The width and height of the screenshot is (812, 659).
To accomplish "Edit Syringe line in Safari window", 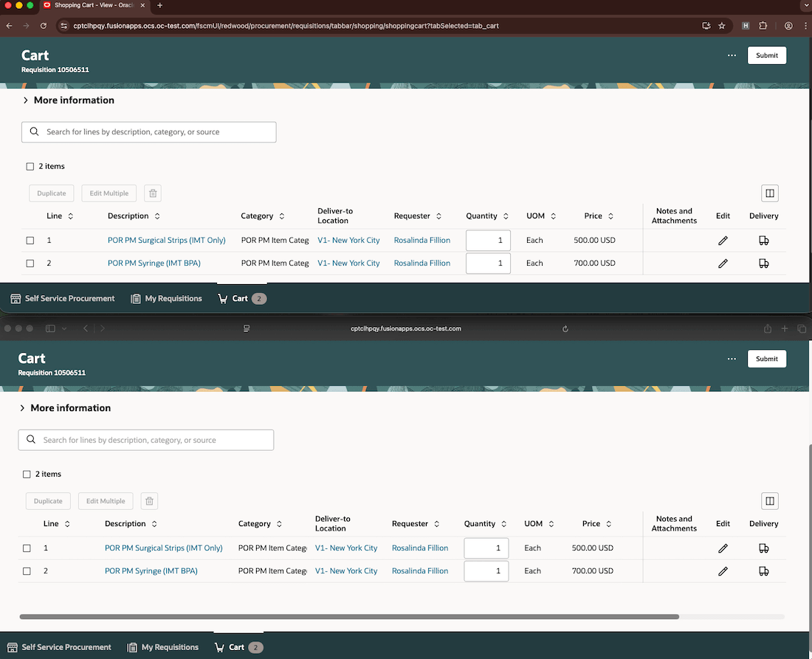I will pyautogui.click(x=723, y=571).
